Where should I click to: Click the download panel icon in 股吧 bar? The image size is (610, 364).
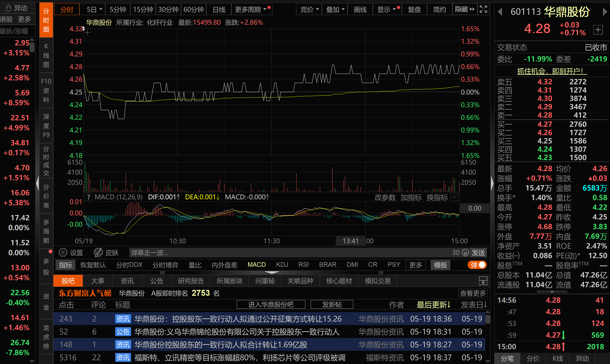pos(483,281)
